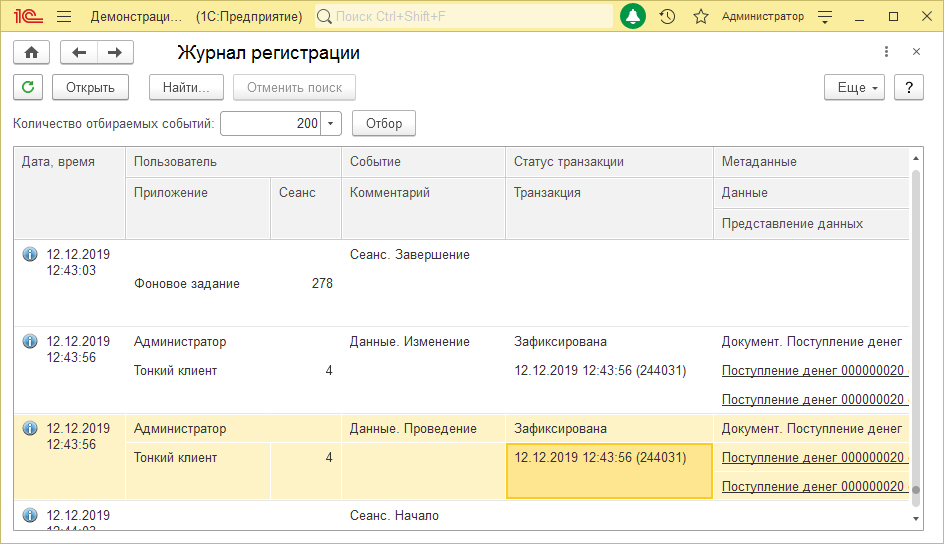Click Метаданные column header
Image resolution: width=944 pixels, height=544 pixels.
point(812,162)
